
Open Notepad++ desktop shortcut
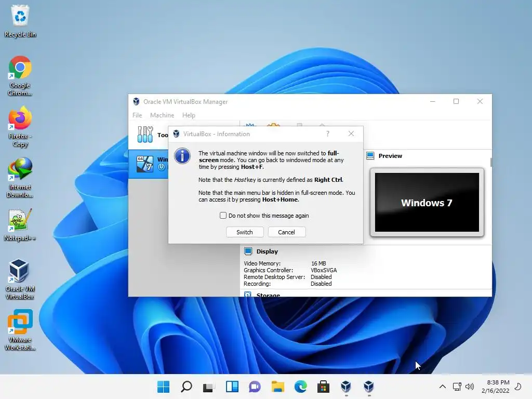20,224
